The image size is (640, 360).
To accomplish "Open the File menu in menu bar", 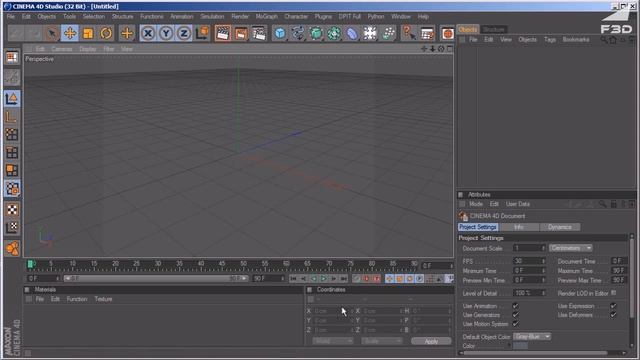I will pyautogui.click(x=11, y=16).
